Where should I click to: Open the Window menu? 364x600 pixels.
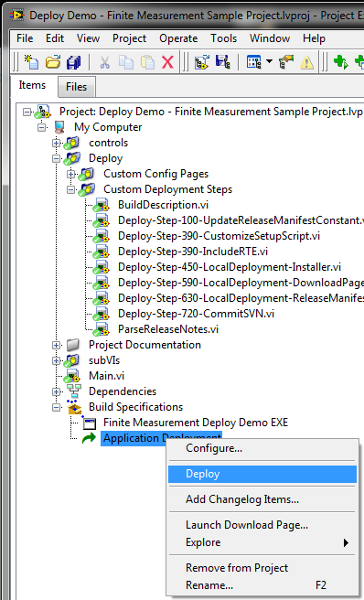[270, 38]
